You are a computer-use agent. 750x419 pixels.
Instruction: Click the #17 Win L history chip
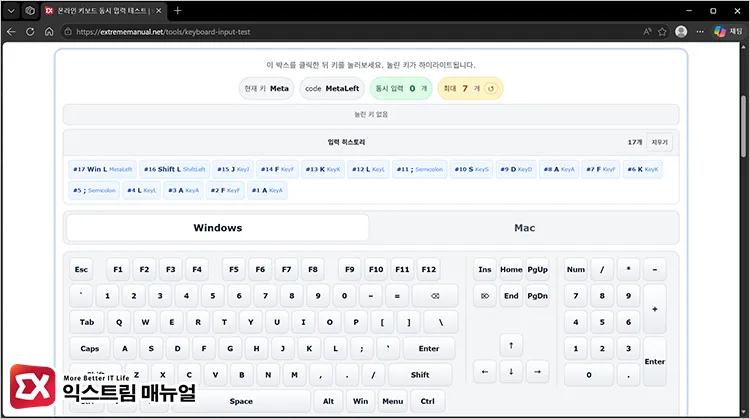pos(102,169)
